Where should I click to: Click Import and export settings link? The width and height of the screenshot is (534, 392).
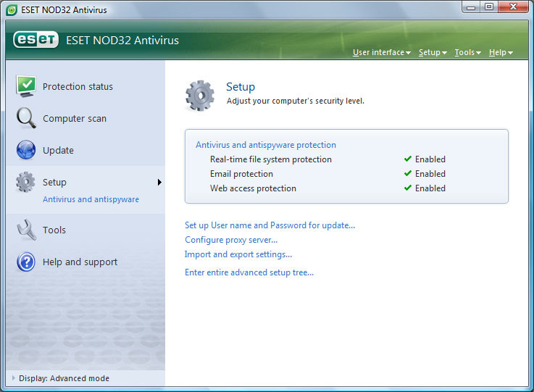coord(238,254)
